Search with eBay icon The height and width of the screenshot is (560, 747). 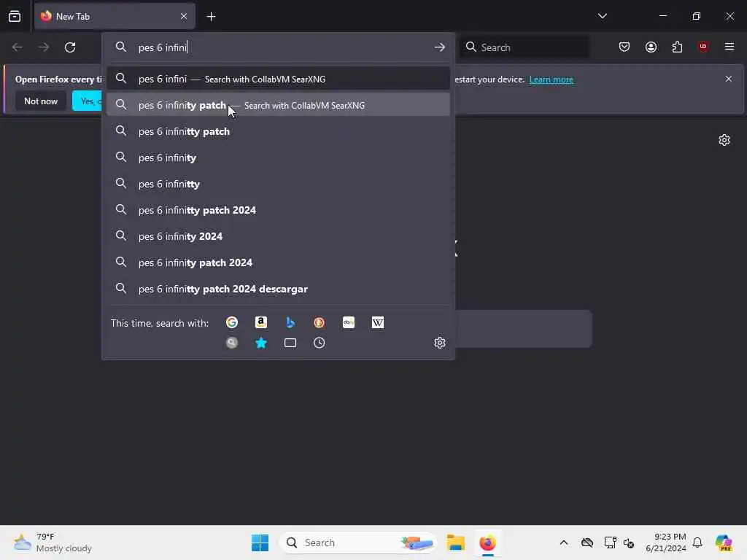(x=349, y=322)
